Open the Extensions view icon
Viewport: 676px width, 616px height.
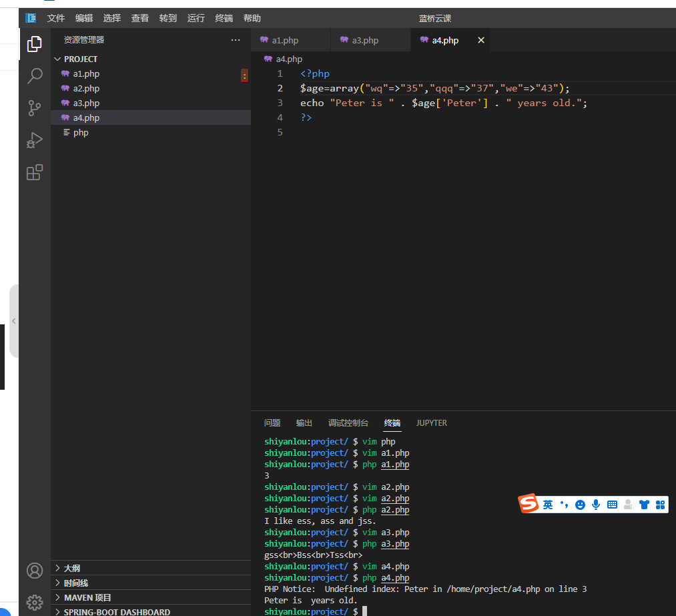coord(34,173)
